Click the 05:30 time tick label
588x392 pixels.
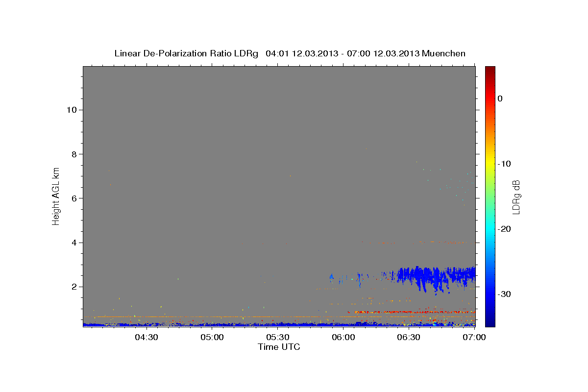pyautogui.click(x=277, y=337)
